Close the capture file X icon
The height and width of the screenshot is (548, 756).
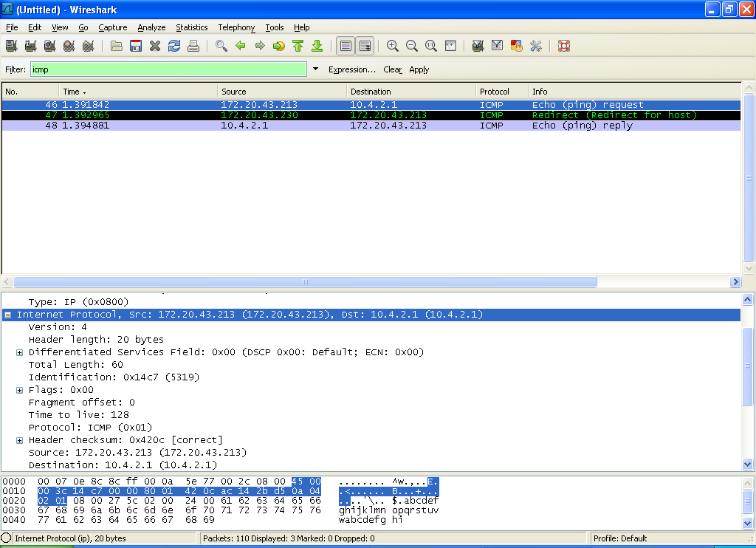(155, 46)
